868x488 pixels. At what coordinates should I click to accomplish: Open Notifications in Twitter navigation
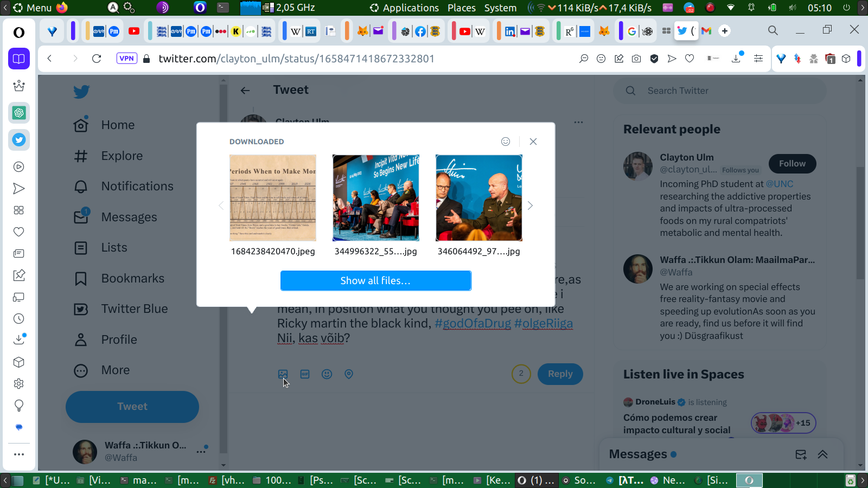[124, 187]
